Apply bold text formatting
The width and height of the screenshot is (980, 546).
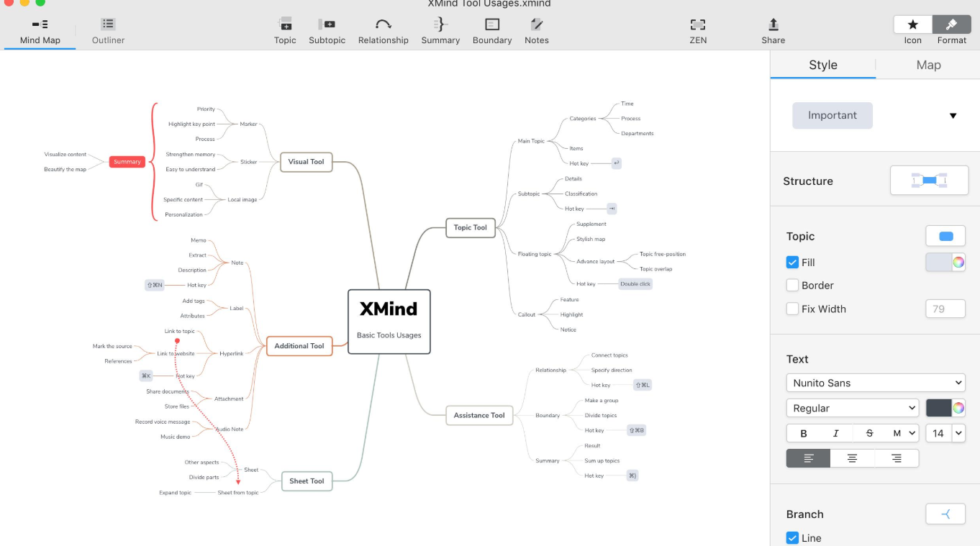(x=803, y=433)
